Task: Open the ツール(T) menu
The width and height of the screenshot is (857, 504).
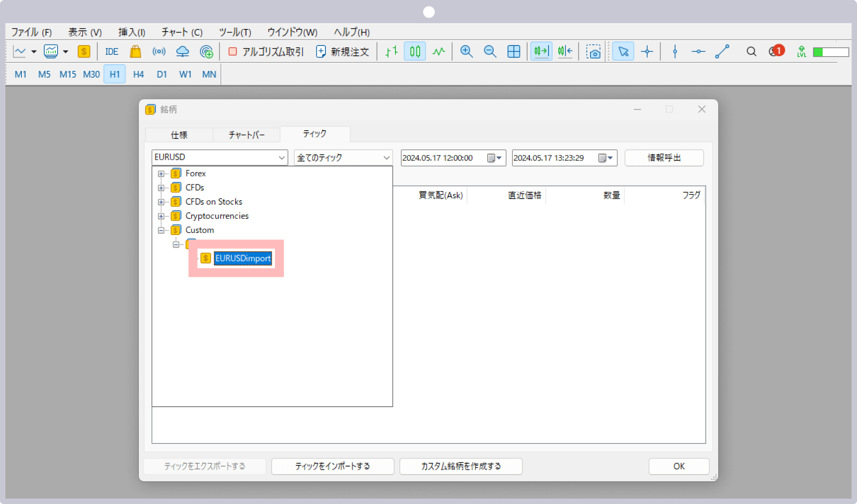Action: (235, 32)
